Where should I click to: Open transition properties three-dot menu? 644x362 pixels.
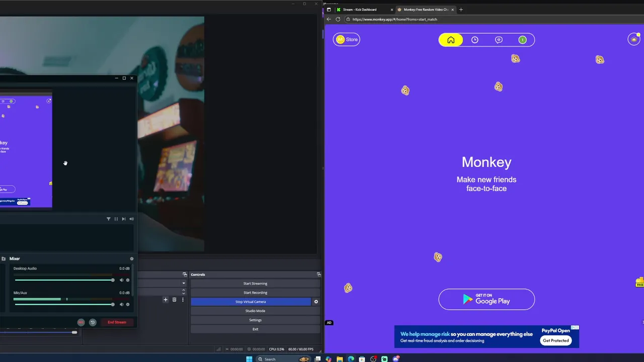click(183, 300)
